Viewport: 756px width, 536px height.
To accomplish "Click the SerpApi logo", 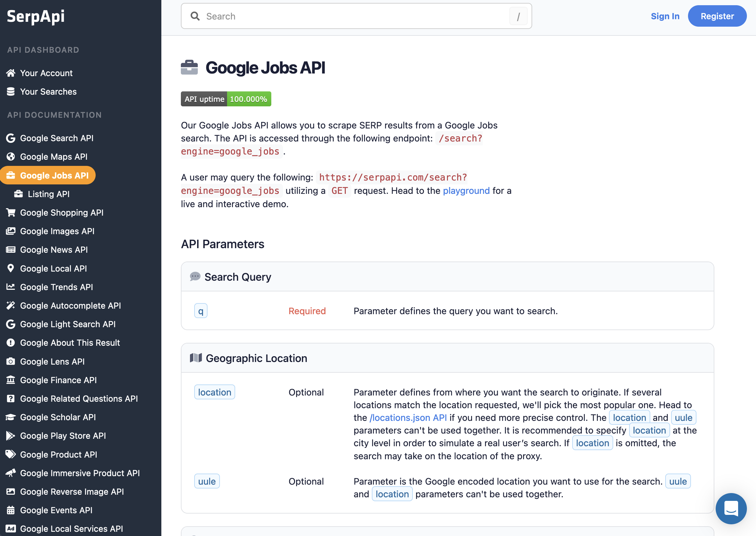I will (36, 16).
